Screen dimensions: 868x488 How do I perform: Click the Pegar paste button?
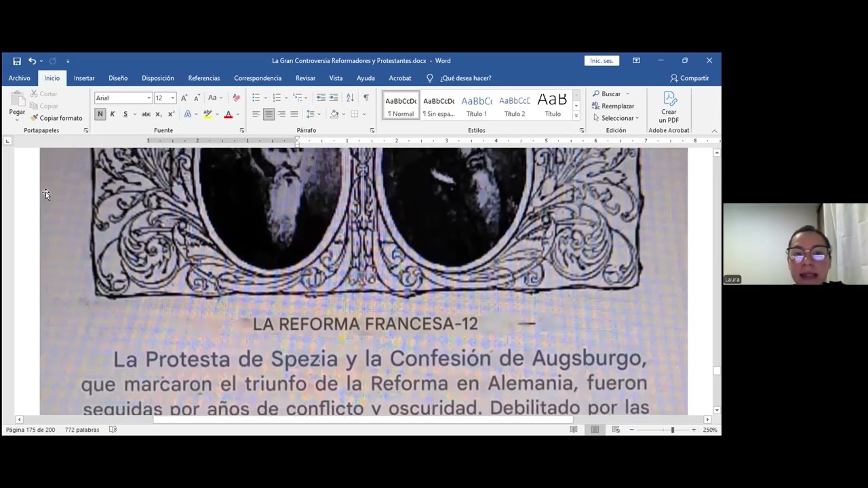(x=17, y=105)
